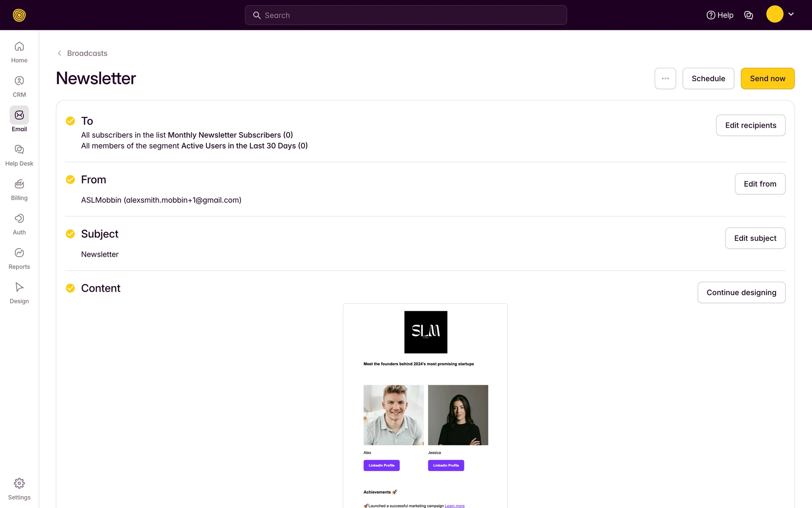Open the Help menu
Image resolution: width=812 pixels, height=508 pixels.
point(720,15)
